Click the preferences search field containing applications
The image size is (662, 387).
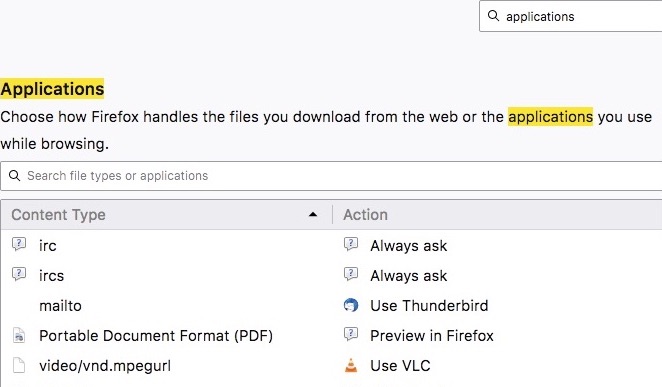pyautogui.click(x=571, y=16)
